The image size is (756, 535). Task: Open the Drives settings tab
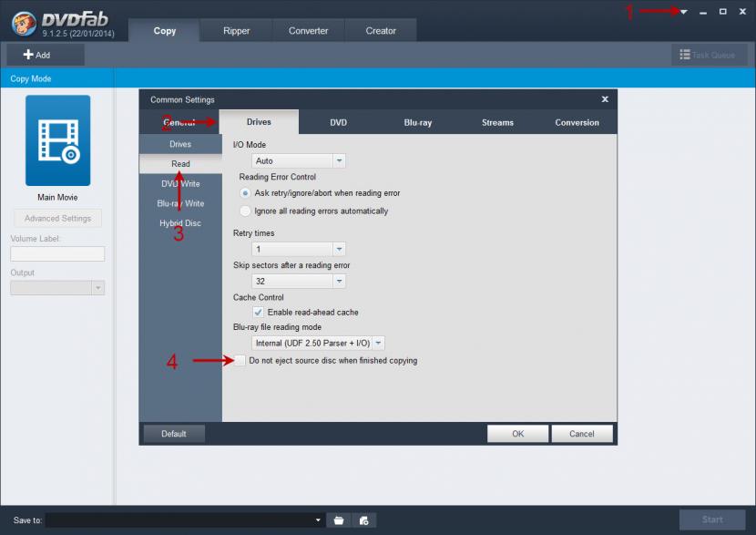pyautogui.click(x=259, y=122)
